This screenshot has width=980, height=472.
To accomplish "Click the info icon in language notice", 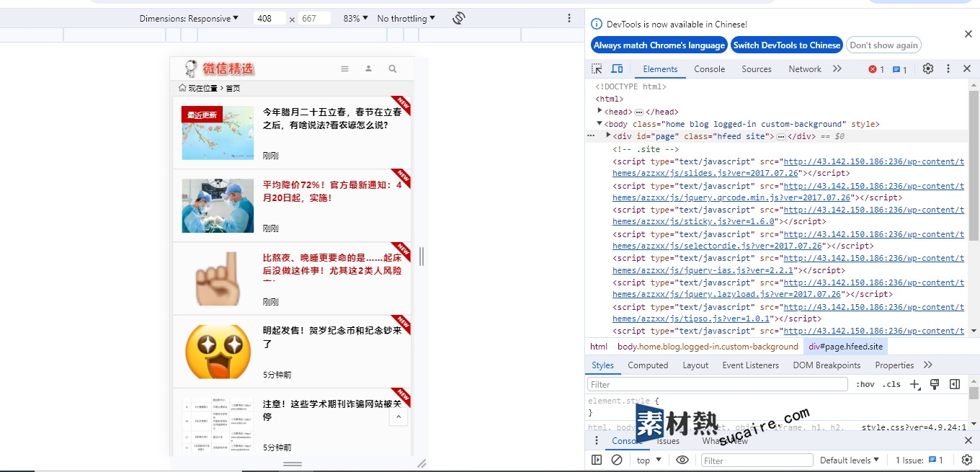I will pyautogui.click(x=597, y=24).
